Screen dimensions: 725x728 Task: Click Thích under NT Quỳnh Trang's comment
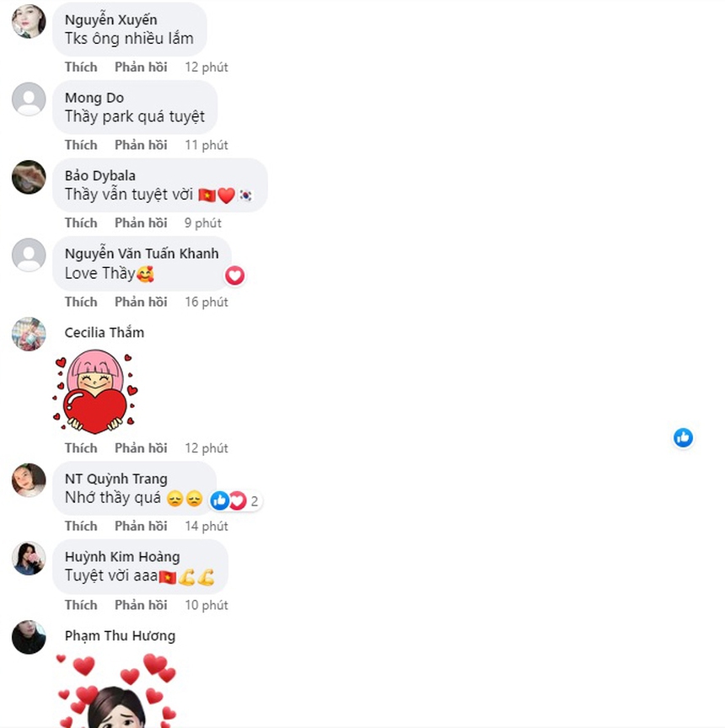(x=81, y=526)
